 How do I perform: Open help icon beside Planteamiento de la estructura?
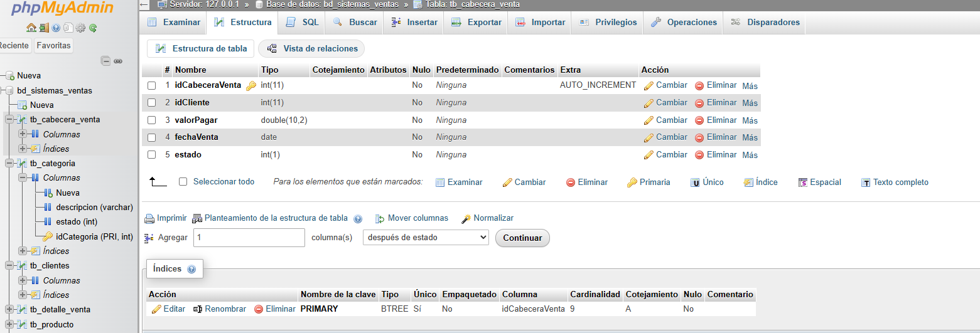tap(358, 219)
